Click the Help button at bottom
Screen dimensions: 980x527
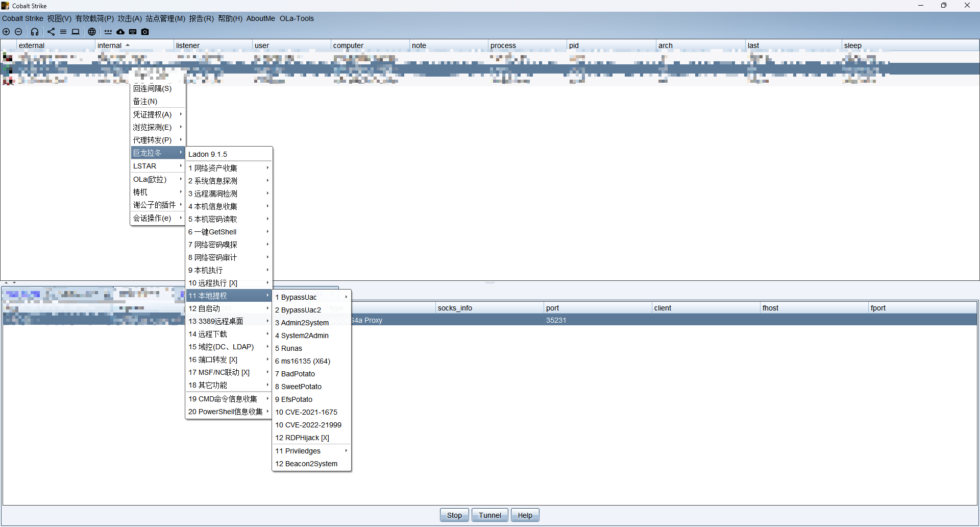[525, 515]
